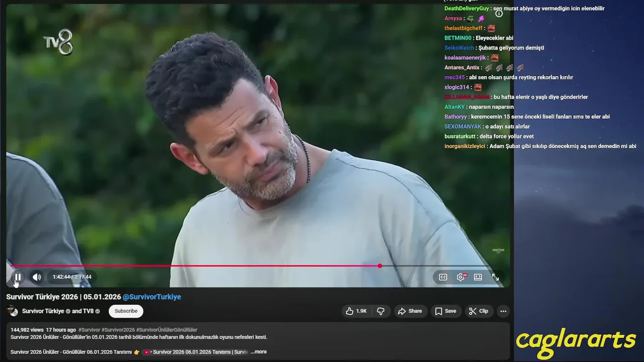Click chat user SEXOMANYAK

tap(463, 126)
